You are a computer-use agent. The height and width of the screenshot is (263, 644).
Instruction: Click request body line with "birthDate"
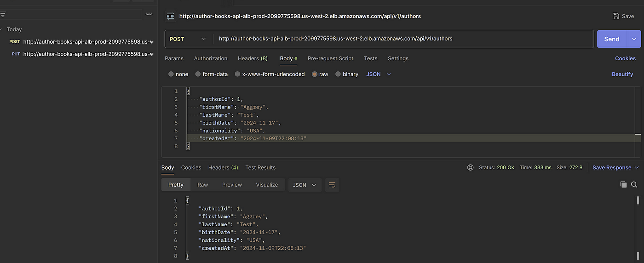[239, 123]
